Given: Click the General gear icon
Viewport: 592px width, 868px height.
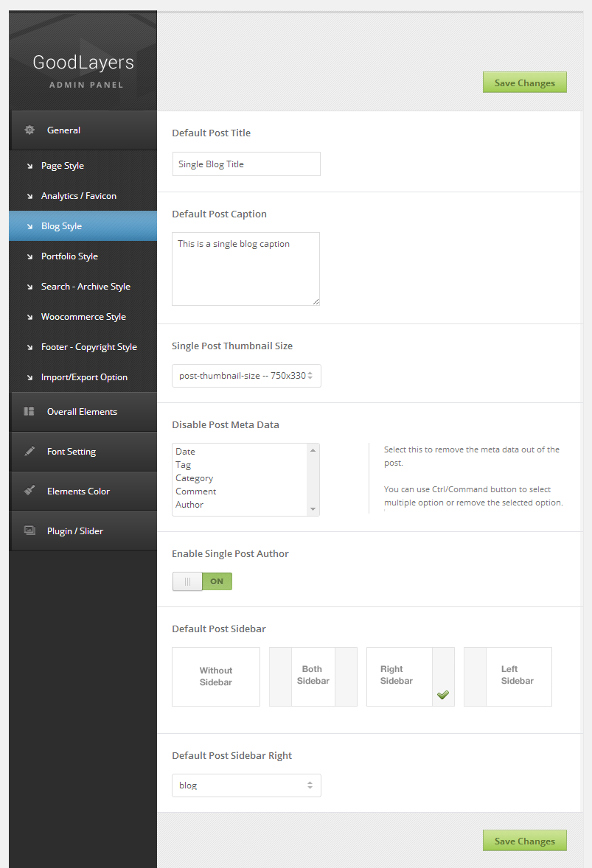Looking at the screenshot, I should 29,130.
